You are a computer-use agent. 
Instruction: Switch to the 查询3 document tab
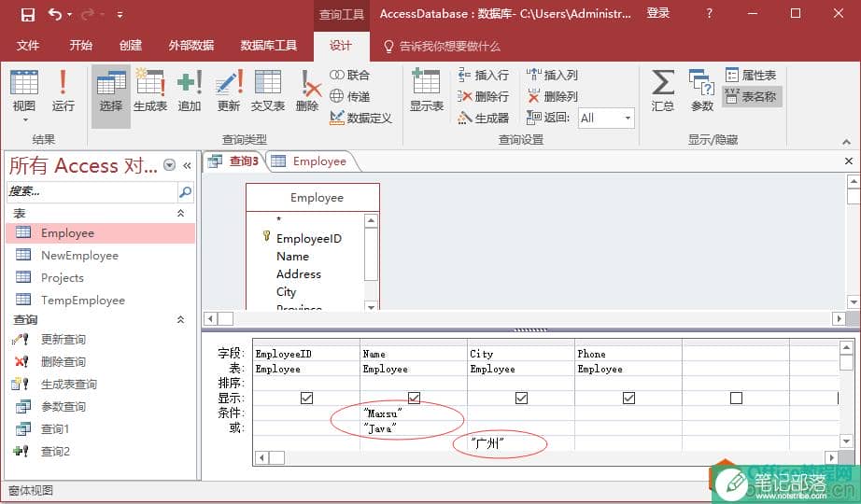[x=234, y=161]
